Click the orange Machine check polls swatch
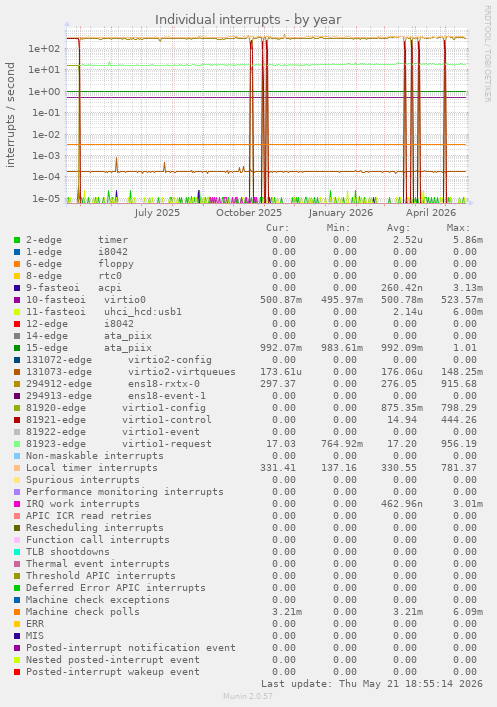The height and width of the screenshot is (707, 497). click(x=17, y=612)
